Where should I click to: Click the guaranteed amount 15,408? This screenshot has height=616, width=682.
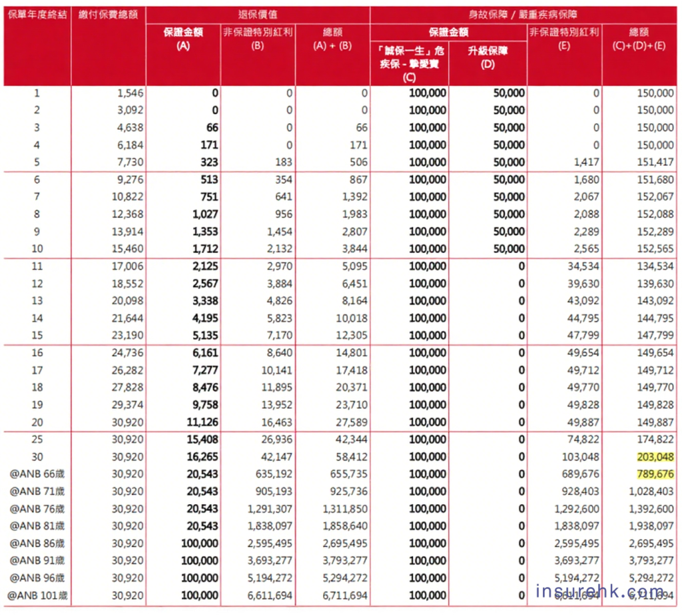(202, 440)
